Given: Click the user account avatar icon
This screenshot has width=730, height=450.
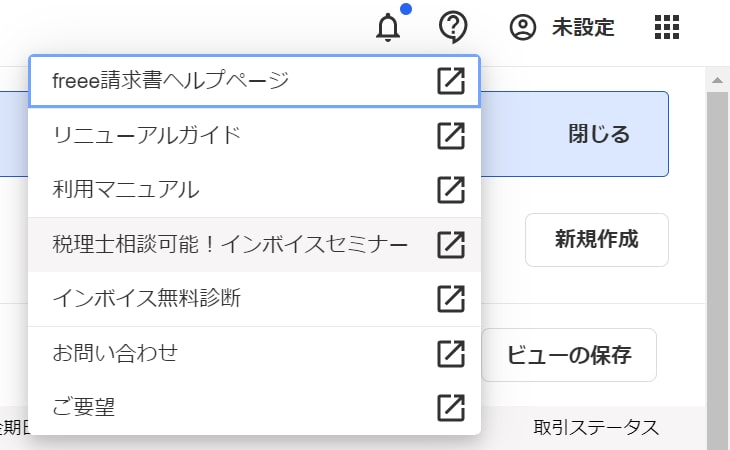Looking at the screenshot, I should (522, 27).
